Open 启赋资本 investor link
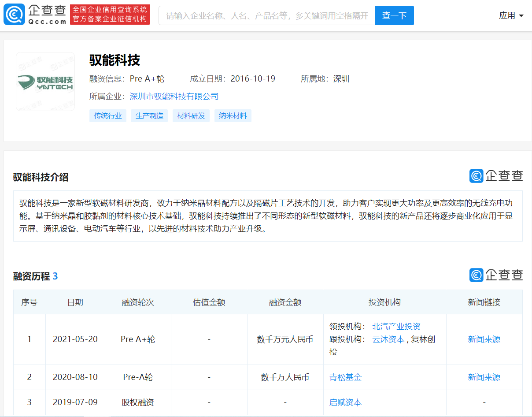The height and width of the screenshot is (417, 532). coord(345,402)
